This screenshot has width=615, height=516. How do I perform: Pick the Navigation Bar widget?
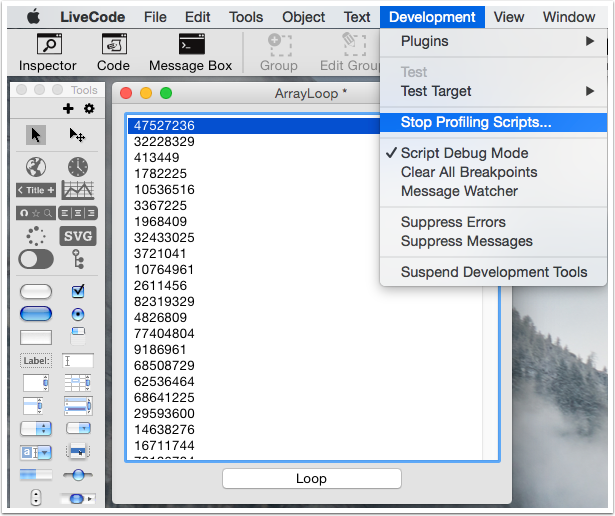pyautogui.click(x=36, y=213)
